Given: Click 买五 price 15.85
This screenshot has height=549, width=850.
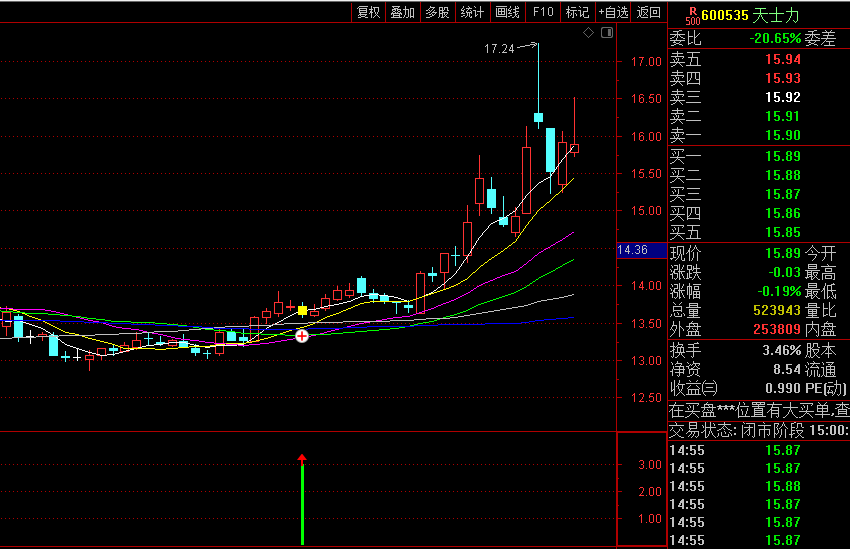Looking at the screenshot, I should click(783, 232).
